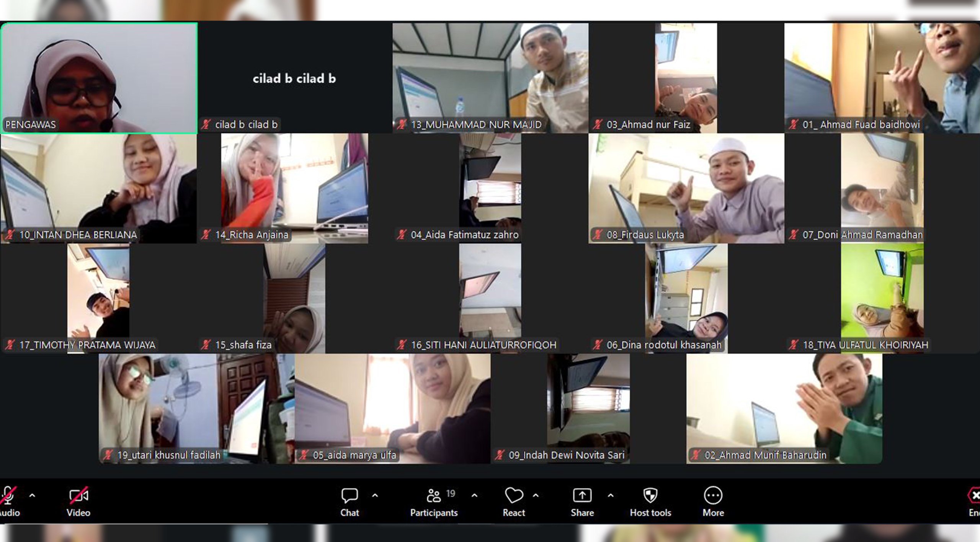Click muted mic icon of 06_Dina rodotul khasanah
The image size is (980, 542).
(x=598, y=344)
